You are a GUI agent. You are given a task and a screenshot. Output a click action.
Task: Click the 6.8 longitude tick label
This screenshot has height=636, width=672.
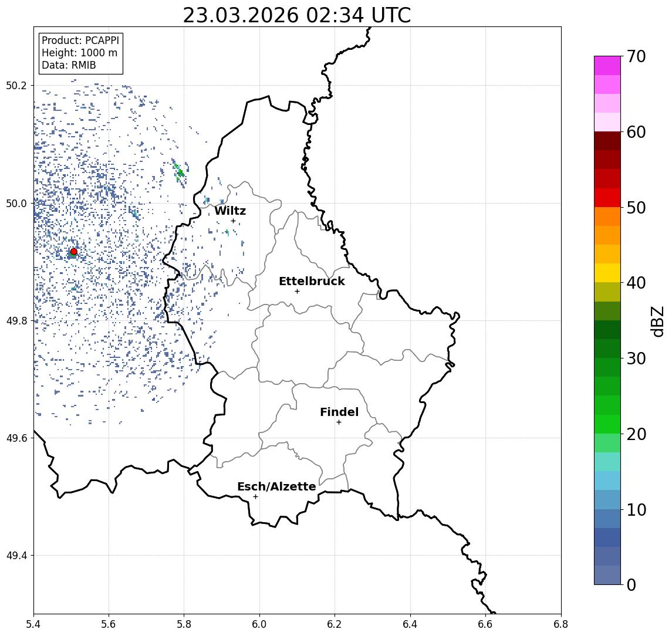(560, 624)
